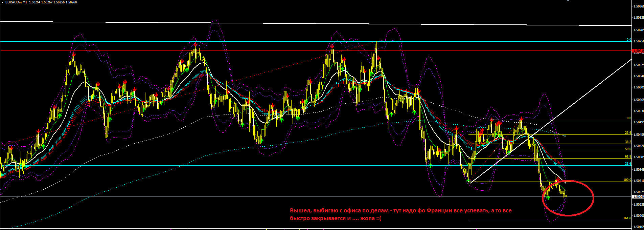
Task: Click the yellow Fibonacci 161.8 level label
Action: coord(627,218)
